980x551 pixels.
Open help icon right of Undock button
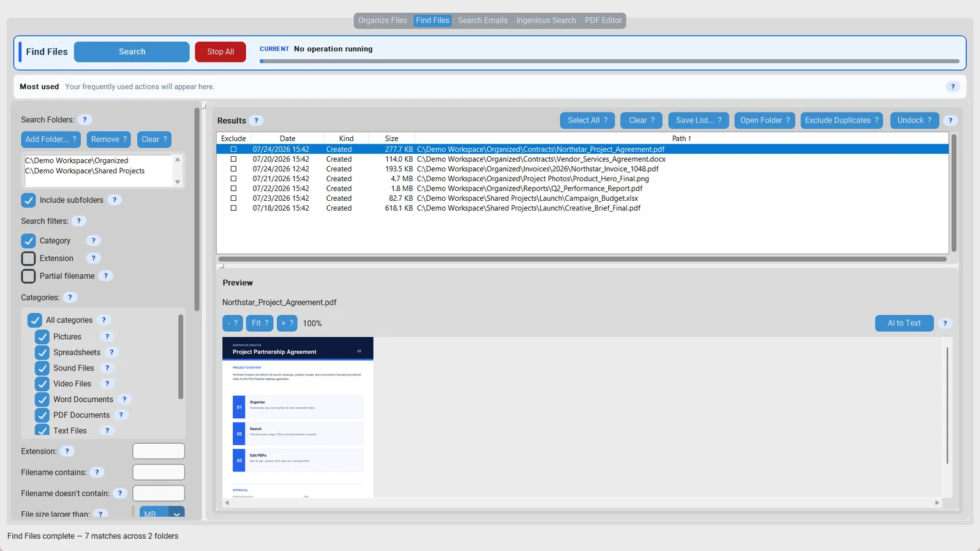[x=951, y=121]
